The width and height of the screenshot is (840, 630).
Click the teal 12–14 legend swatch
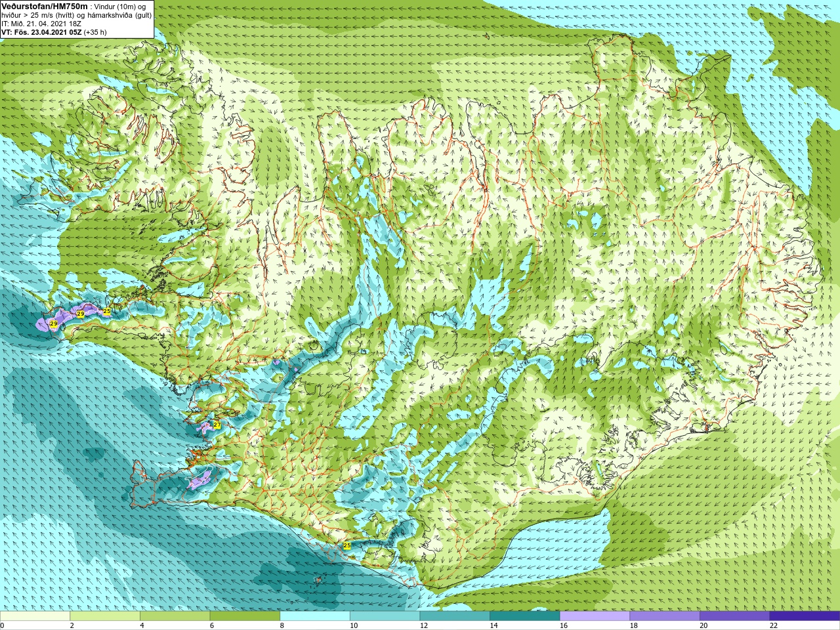pyautogui.click(x=455, y=616)
